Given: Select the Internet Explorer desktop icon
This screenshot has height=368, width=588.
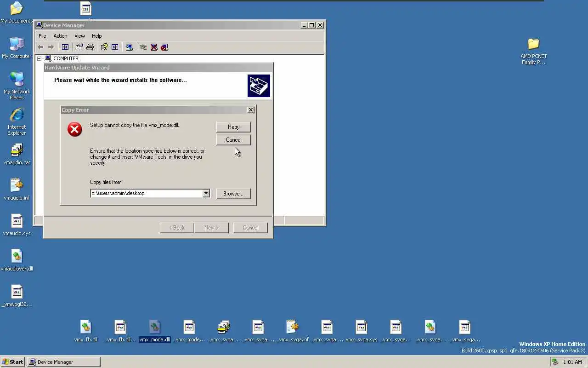Looking at the screenshot, I should pyautogui.click(x=17, y=121).
